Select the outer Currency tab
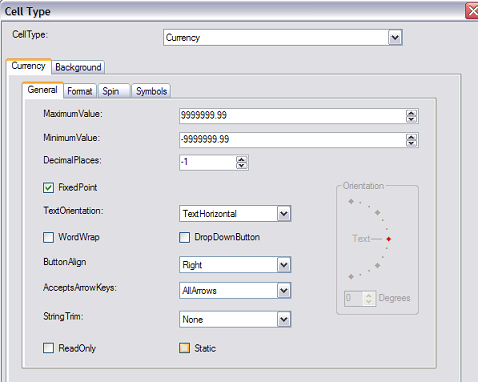The width and height of the screenshot is (478, 382). (29, 66)
